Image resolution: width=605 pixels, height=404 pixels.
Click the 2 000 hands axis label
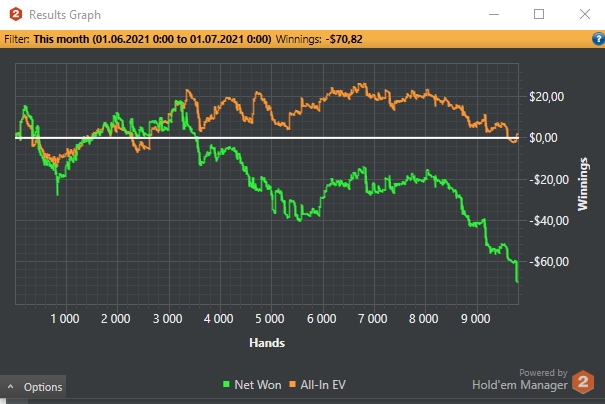point(116,319)
